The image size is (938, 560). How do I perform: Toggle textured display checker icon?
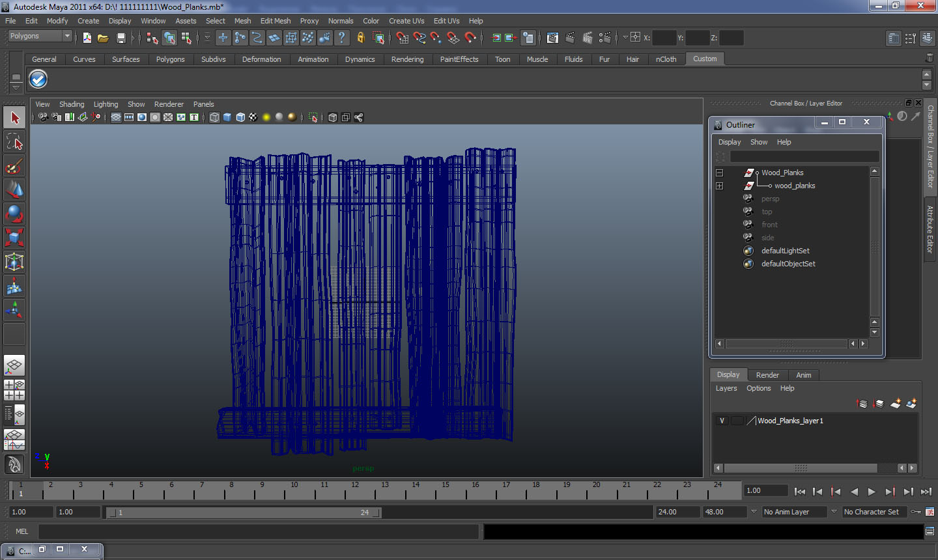click(253, 117)
